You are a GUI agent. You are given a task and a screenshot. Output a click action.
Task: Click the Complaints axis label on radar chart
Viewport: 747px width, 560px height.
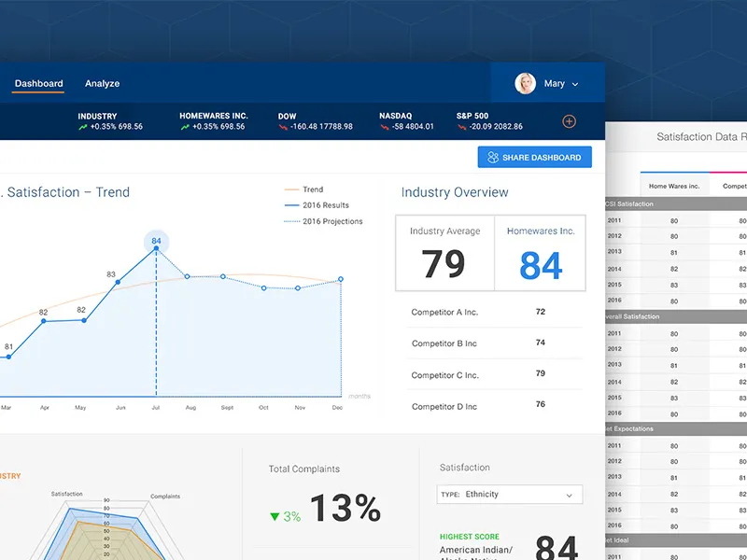[x=165, y=497]
